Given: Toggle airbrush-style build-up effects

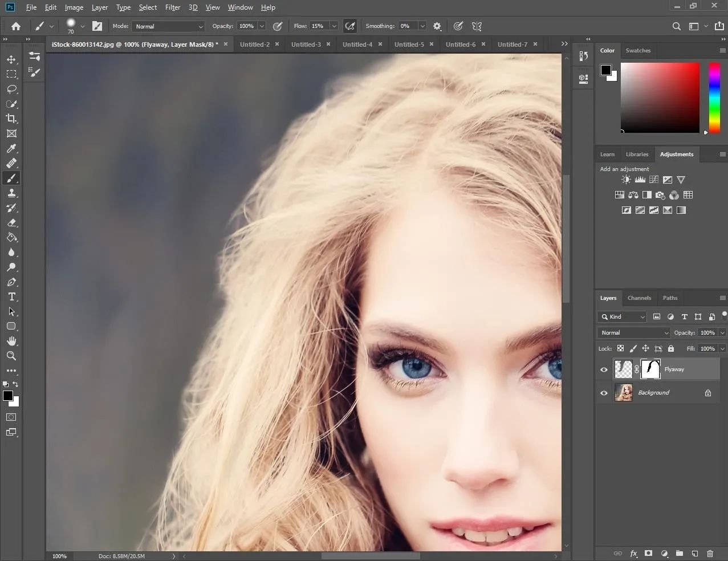Looking at the screenshot, I should [350, 26].
